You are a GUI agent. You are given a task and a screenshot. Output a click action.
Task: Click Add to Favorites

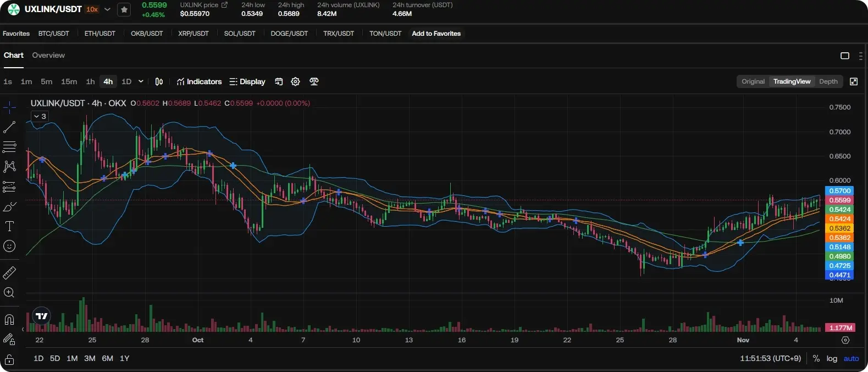tap(436, 34)
